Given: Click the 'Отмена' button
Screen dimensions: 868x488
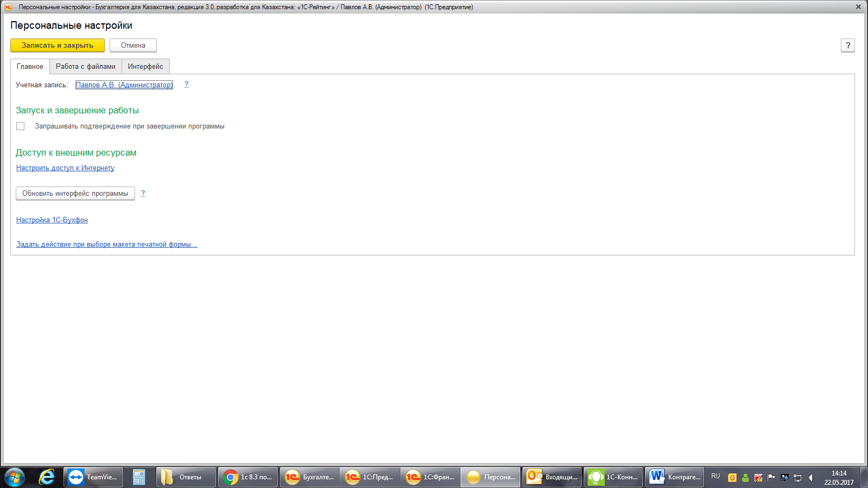Looking at the screenshot, I should point(133,46).
